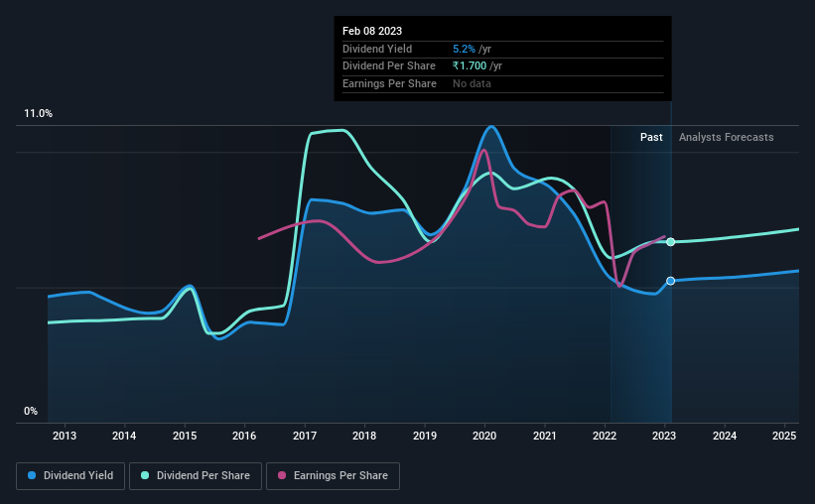Click the 0% y-axis label
Image resolution: width=815 pixels, height=504 pixels.
31,411
